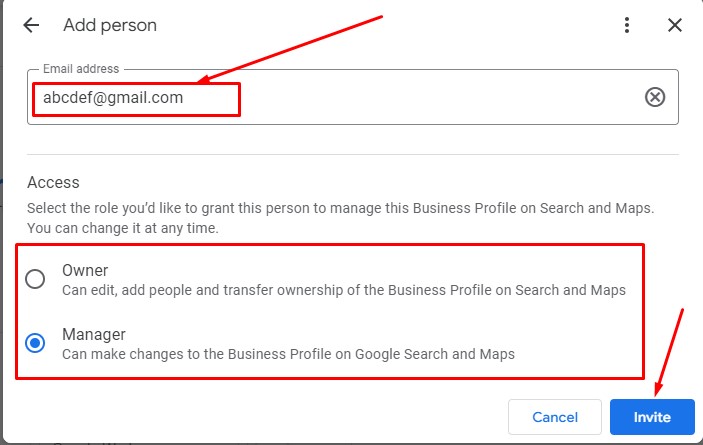This screenshot has height=445, width=703.
Task: Click the Access section heading
Action: 53,183
